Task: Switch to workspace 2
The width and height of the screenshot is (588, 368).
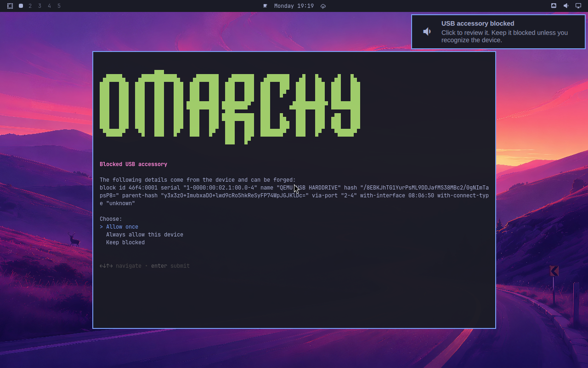Action: point(30,6)
